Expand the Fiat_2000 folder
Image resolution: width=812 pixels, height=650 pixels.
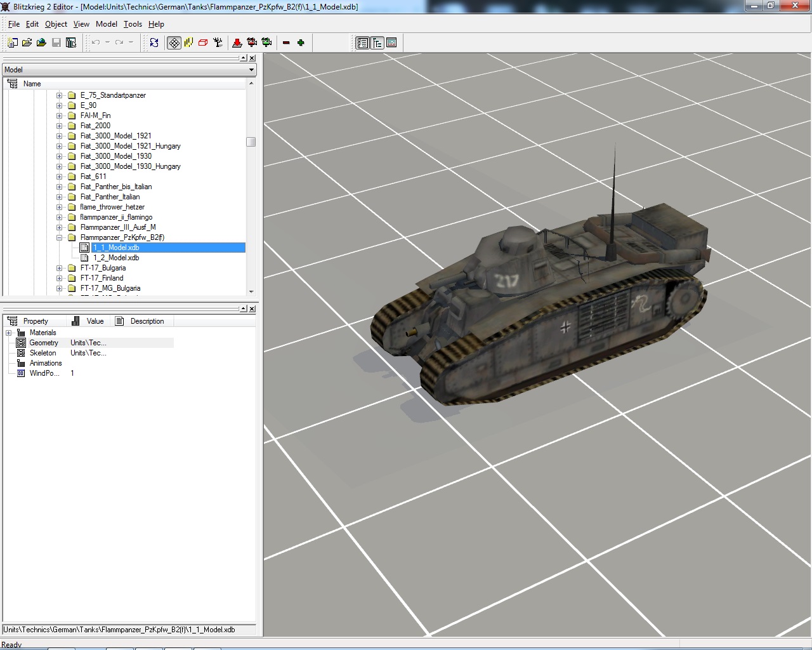[60, 126]
